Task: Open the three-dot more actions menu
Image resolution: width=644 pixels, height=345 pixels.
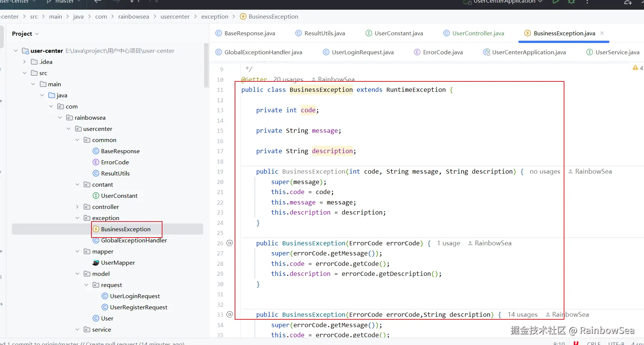Action: [x=587, y=2]
